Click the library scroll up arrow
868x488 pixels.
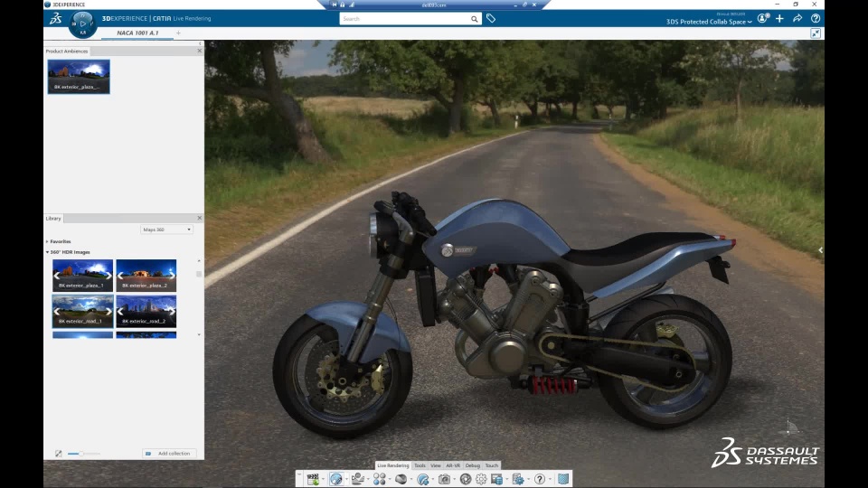pyautogui.click(x=199, y=260)
